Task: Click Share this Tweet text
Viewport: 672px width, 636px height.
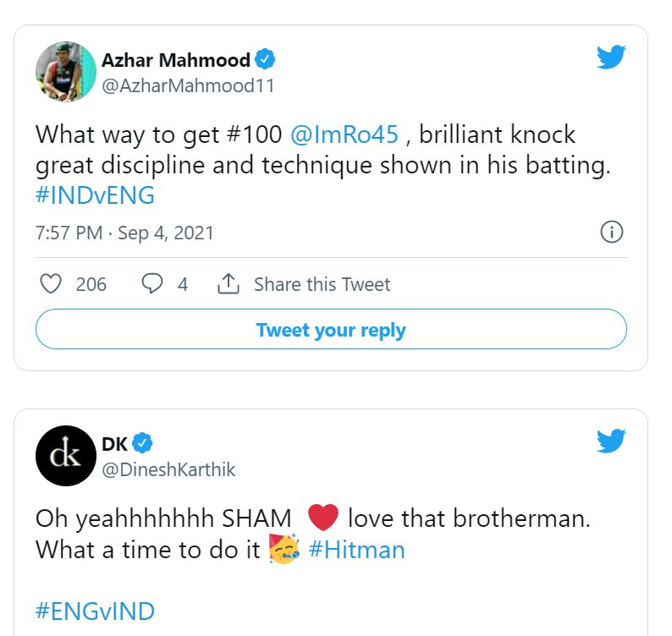Action: tap(322, 284)
